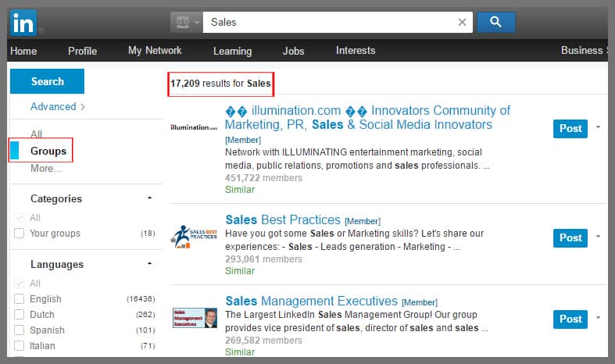Open dropdown arrow beside Sales Best Practices Post

[x=598, y=237]
